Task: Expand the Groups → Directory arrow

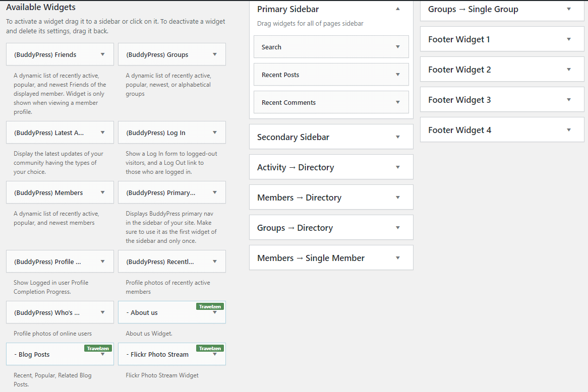Action: [397, 227]
